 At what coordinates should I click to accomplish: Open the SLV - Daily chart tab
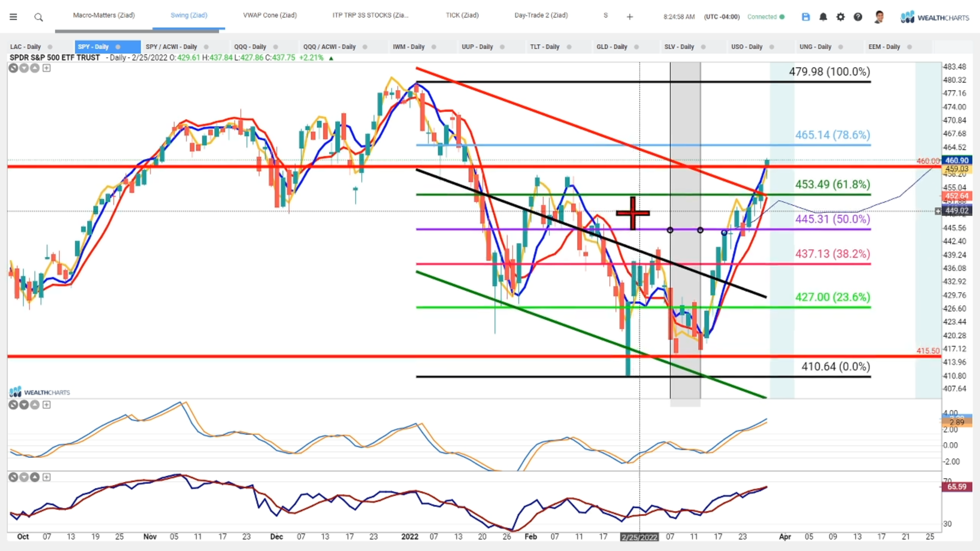[679, 46]
